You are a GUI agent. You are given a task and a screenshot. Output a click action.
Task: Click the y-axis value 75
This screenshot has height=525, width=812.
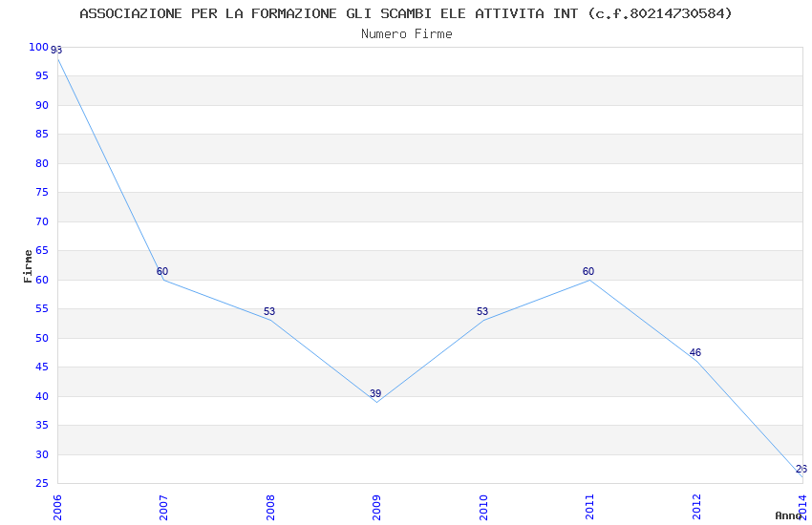(x=42, y=193)
